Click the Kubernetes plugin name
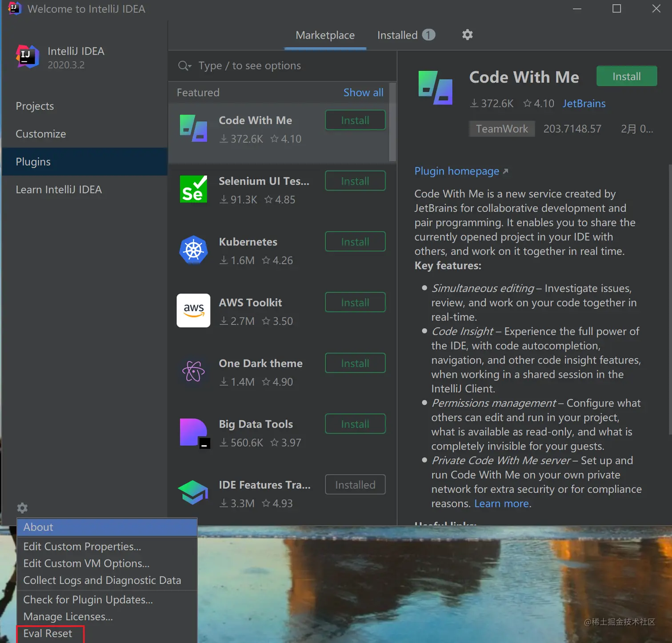 (x=248, y=242)
